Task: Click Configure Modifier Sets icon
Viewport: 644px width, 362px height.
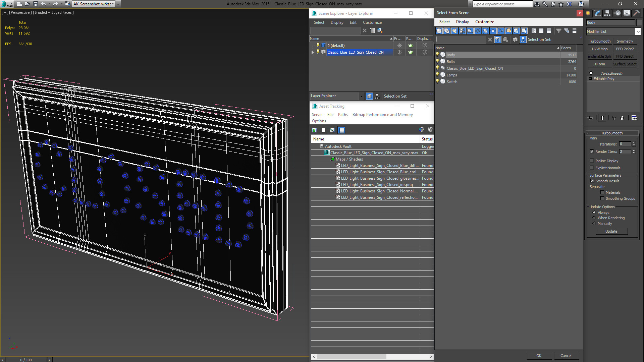Action: point(634,118)
